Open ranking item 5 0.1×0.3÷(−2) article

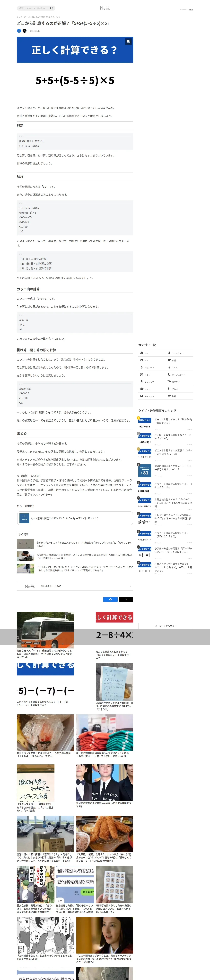(x=165, y=488)
